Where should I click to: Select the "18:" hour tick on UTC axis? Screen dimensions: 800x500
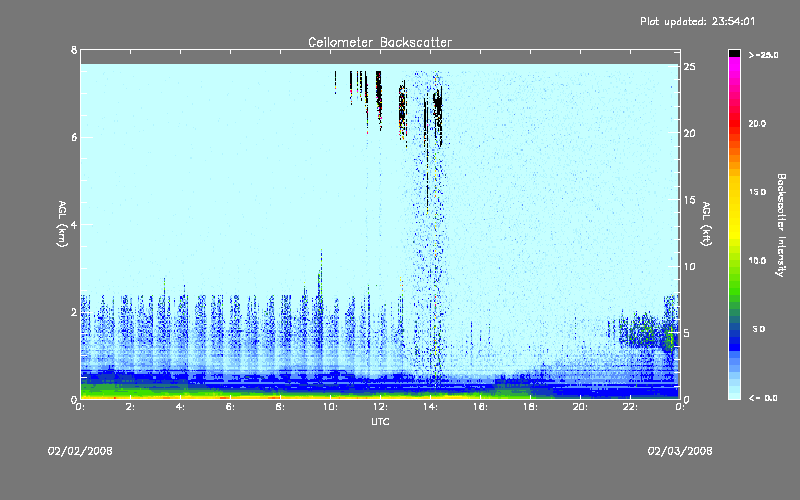(530, 407)
